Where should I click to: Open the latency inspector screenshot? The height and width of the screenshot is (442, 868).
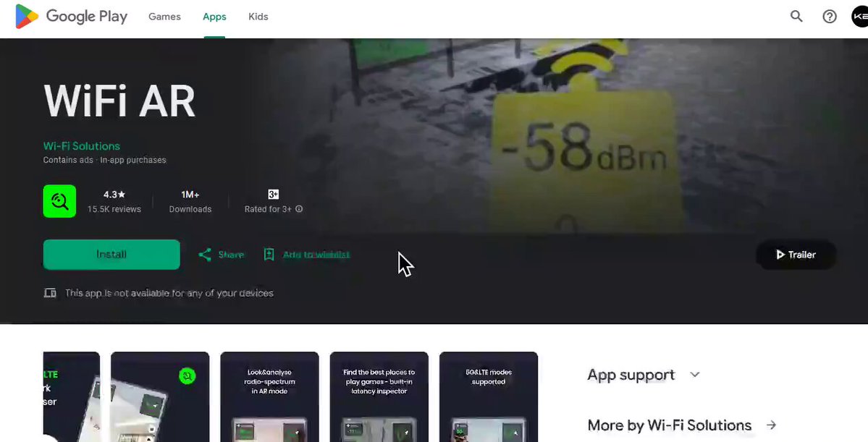(379, 396)
